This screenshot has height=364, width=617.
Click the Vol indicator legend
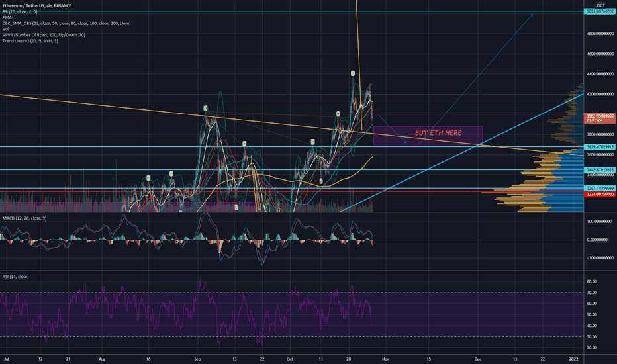coord(5,29)
